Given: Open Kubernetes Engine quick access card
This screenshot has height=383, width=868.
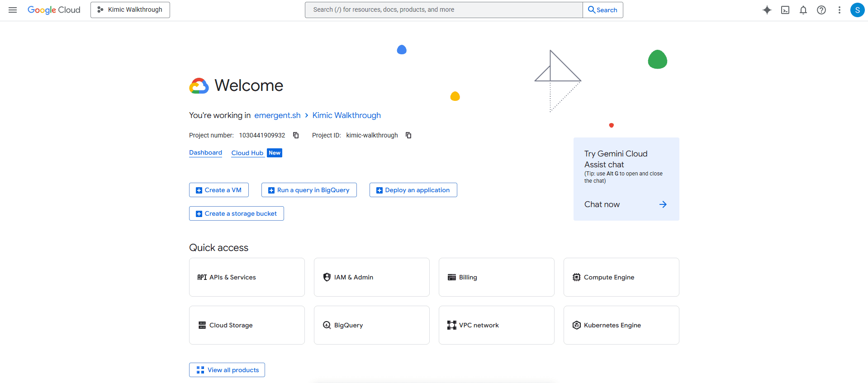Looking at the screenshot, I should [621, 325].
